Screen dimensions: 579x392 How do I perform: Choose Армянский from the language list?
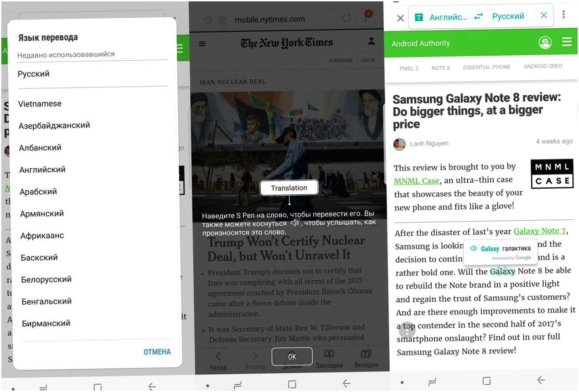(42, 213)
